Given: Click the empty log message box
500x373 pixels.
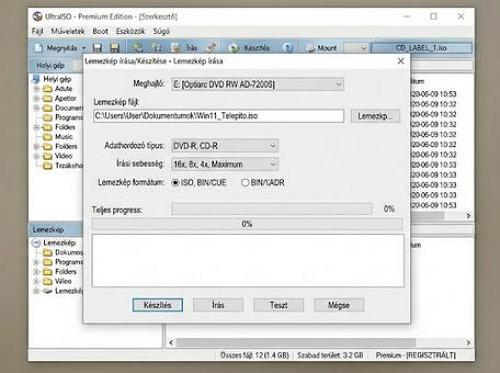Looking at the screenshot, I should point(248,260).
